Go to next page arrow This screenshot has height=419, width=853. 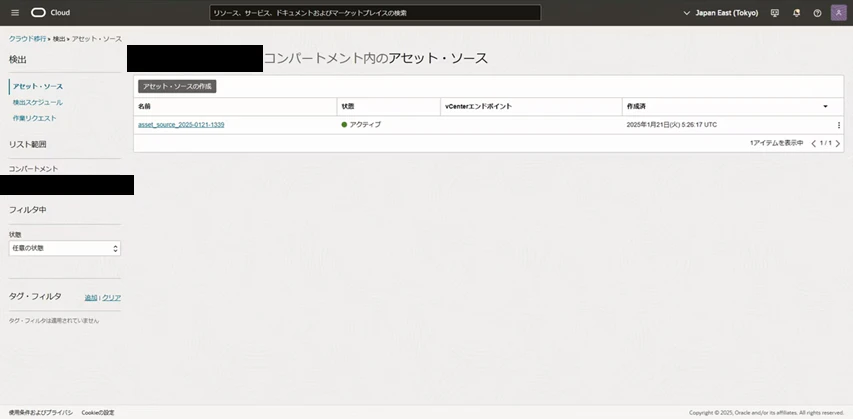tap(838, 143)
